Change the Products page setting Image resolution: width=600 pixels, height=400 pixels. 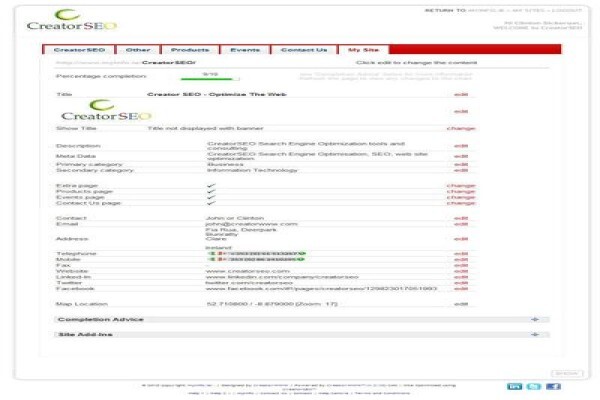tap(461, 191)
